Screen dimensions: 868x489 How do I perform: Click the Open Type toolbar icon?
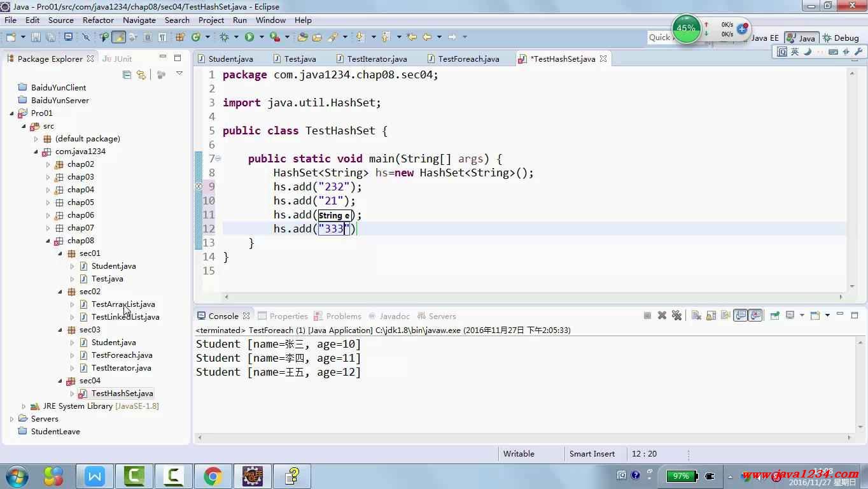tap(302, 37)
